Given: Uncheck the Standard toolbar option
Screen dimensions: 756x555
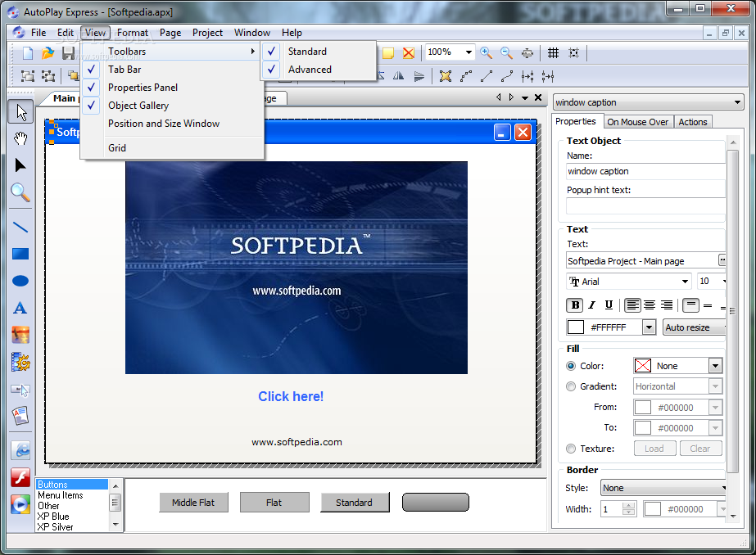Looking at the screenshot, I should 319,51.
